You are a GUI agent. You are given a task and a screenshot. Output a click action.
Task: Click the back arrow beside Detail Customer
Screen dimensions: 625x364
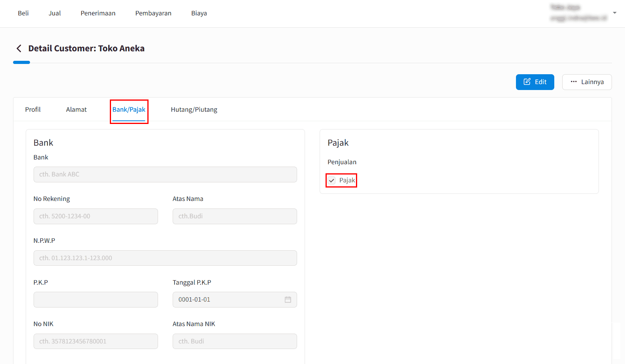point(19,49)
